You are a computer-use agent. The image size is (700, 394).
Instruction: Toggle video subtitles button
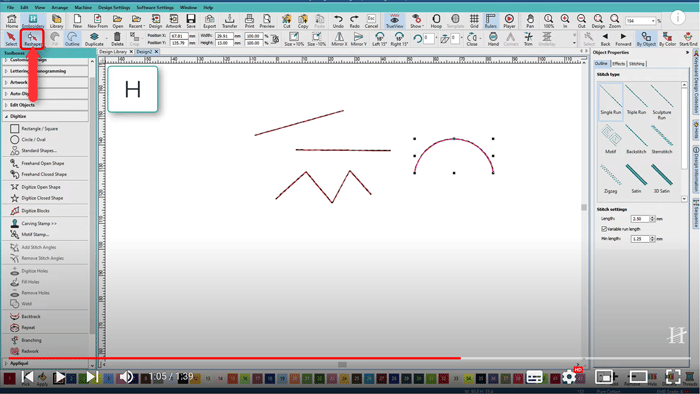point(534,377)
